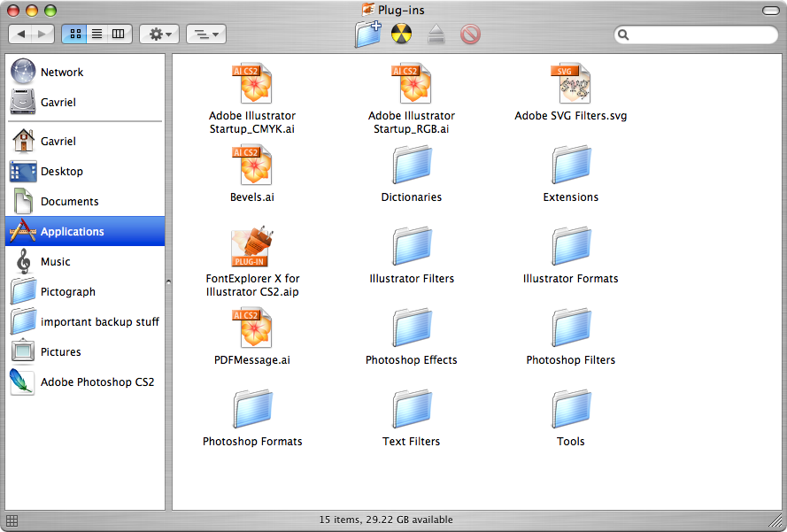Click the Eject toolbar icon
This screenshot has height=532, width=787.
(436, 35)
